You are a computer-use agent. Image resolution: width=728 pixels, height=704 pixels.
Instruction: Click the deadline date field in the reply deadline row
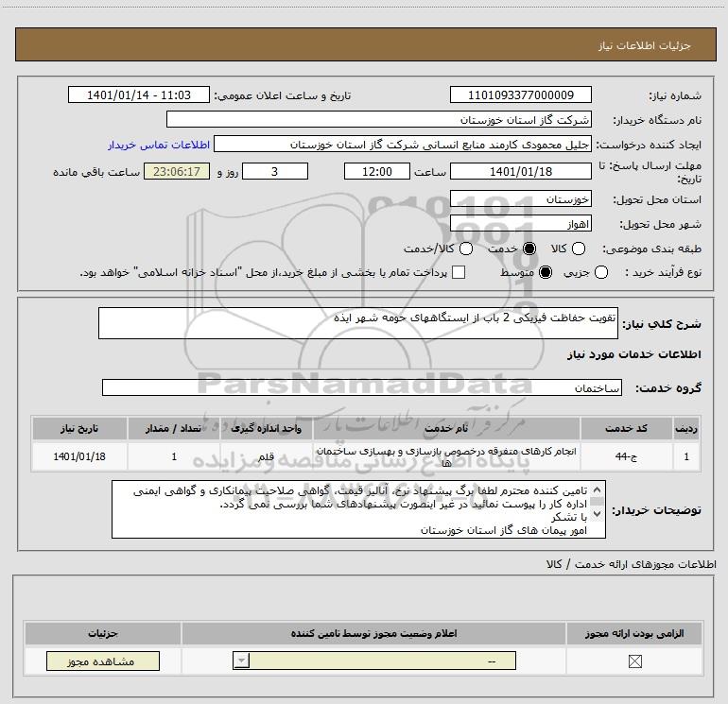pyautogui.click(x=520, y=171)
